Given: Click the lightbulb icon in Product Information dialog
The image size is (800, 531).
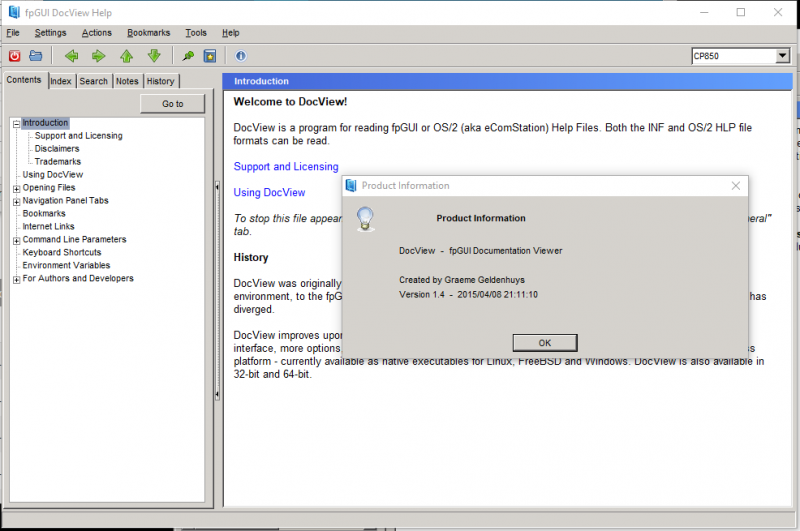Looking at the screenshot, I should point(365,219).
